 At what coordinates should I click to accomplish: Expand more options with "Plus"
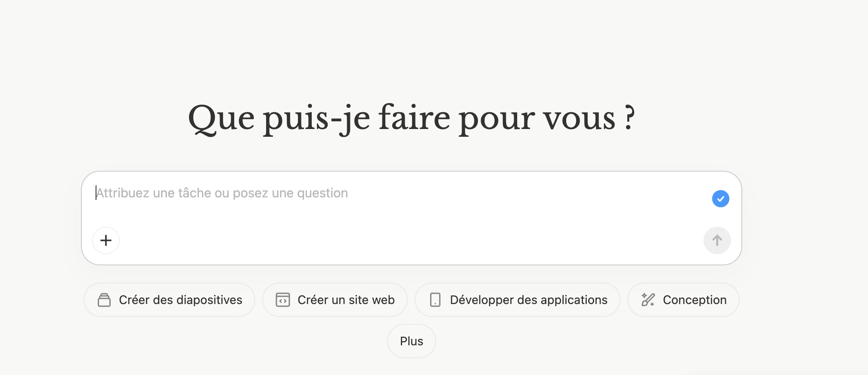tap(412, 341)
